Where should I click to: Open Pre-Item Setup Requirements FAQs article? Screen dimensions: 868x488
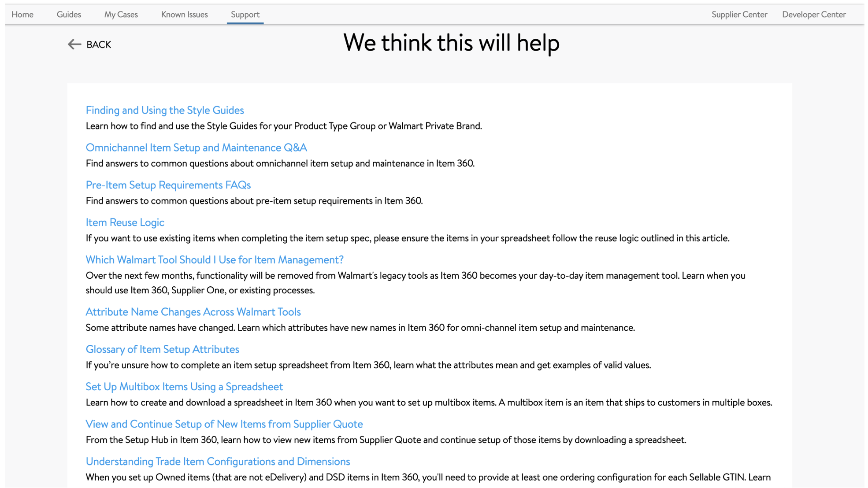(x=168, y=185)
